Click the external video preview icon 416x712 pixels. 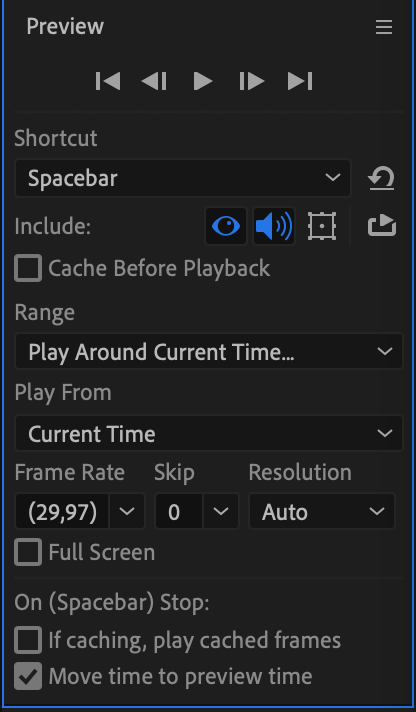click(382, 226)
